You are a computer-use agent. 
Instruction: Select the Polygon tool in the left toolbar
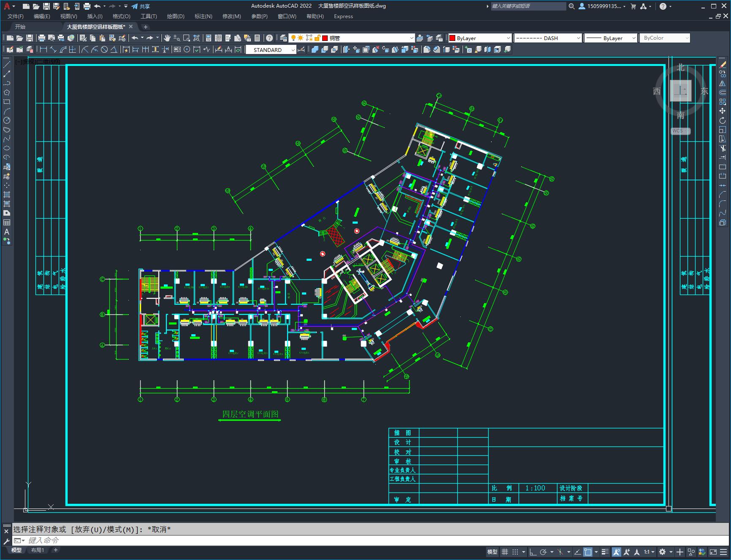pos(6,92)
